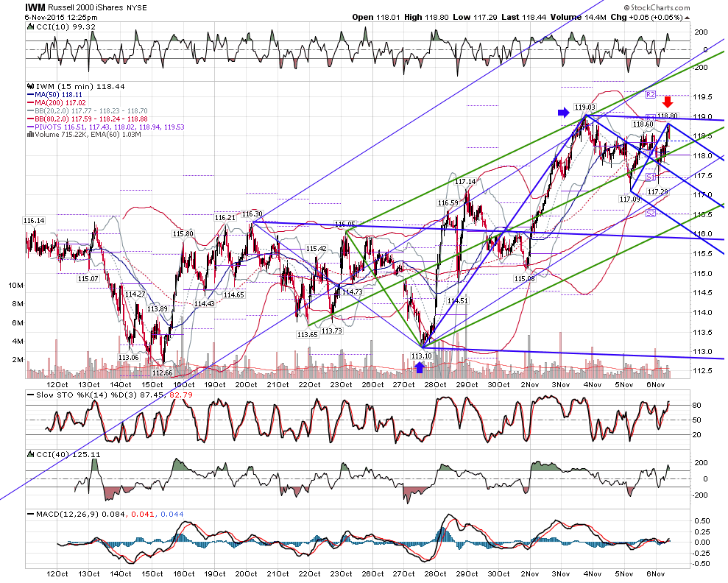Click the CCI(10) indicator icon
Screen dimensions: 728x583
(31, 27)
